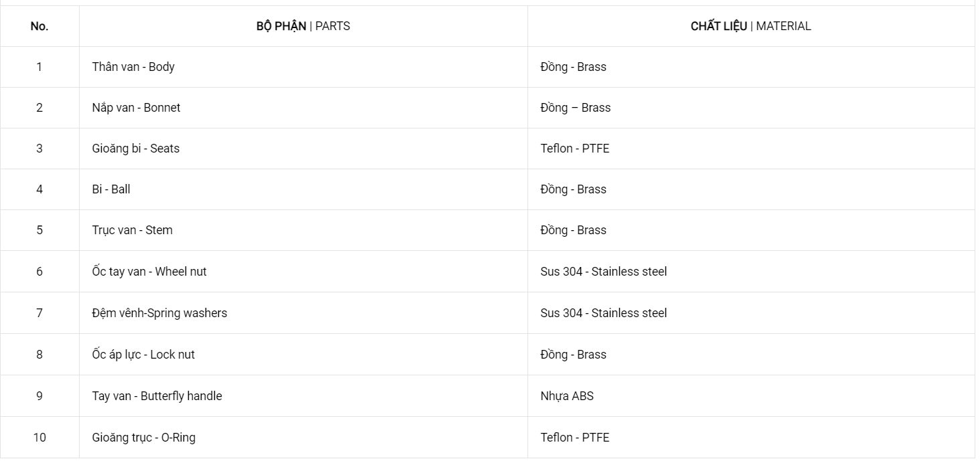This screenshot has width=980, height=461.
Task: Click the 'Bi - Ball' cell
Action: [x=303, y=189]
